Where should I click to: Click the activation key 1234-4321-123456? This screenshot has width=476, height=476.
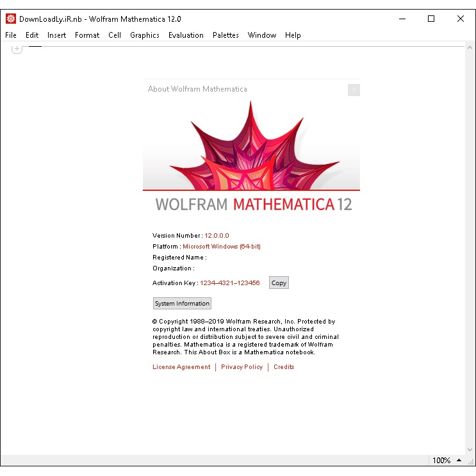pyautogui.click(x=230, y=283)
